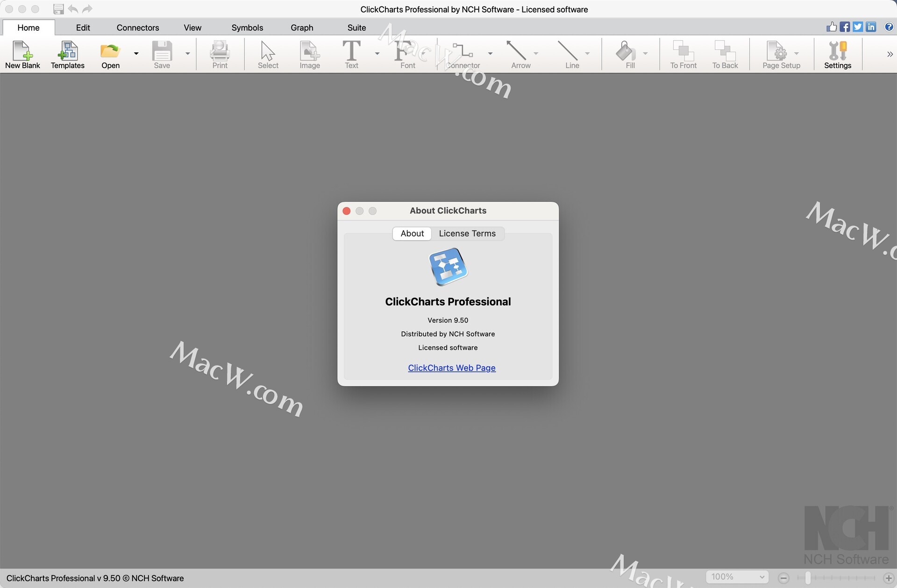Select the Arrow drawing tool
The width and height of the screenshot is (897, 588).
pos(520,55)
